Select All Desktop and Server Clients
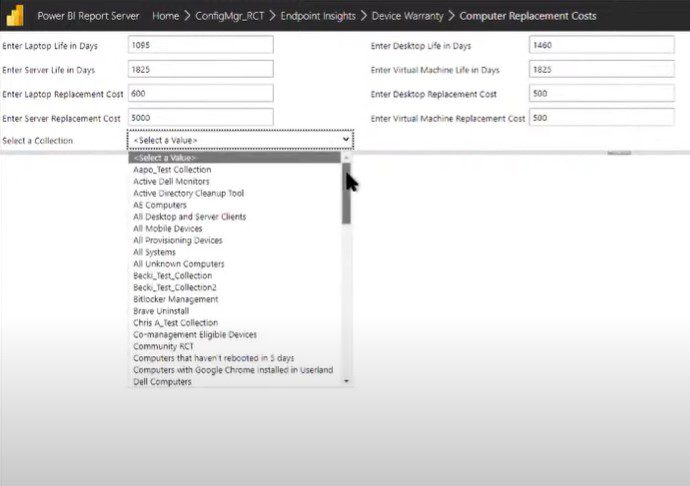 click(235, 217)
